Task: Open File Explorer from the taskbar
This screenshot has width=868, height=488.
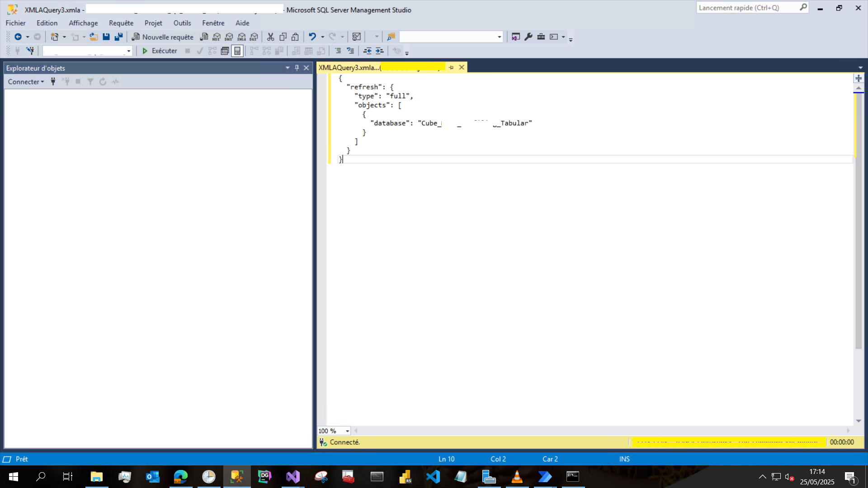Action: point(97,477)
